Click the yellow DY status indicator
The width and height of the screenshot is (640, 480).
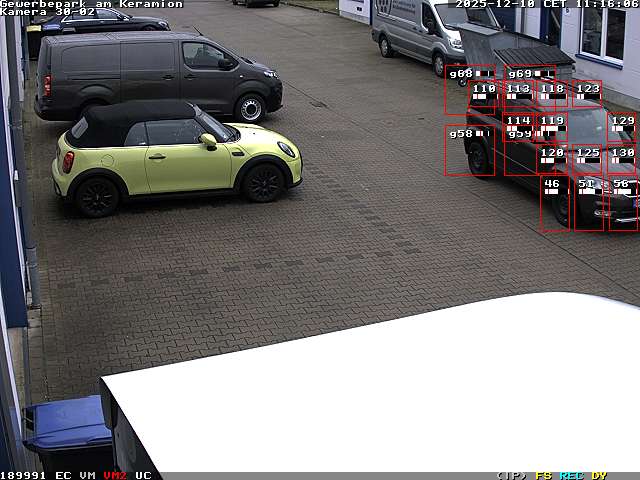click(598, 475)
